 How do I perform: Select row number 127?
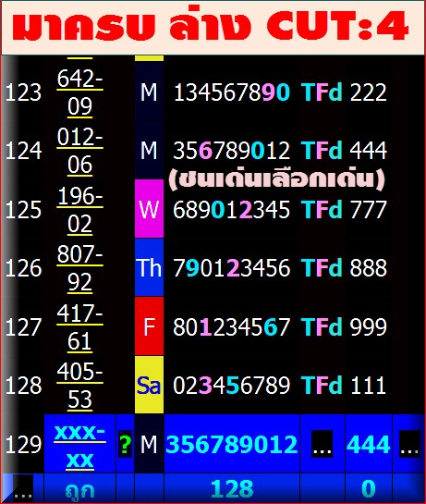(x=23, y=327)
